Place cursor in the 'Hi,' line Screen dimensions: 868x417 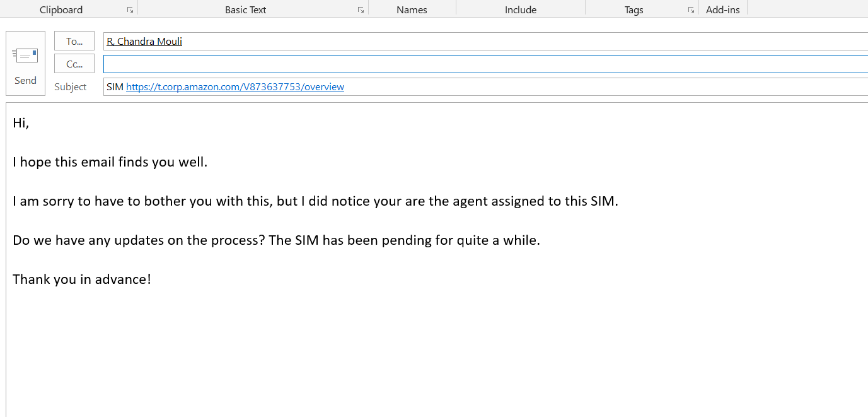21,123
